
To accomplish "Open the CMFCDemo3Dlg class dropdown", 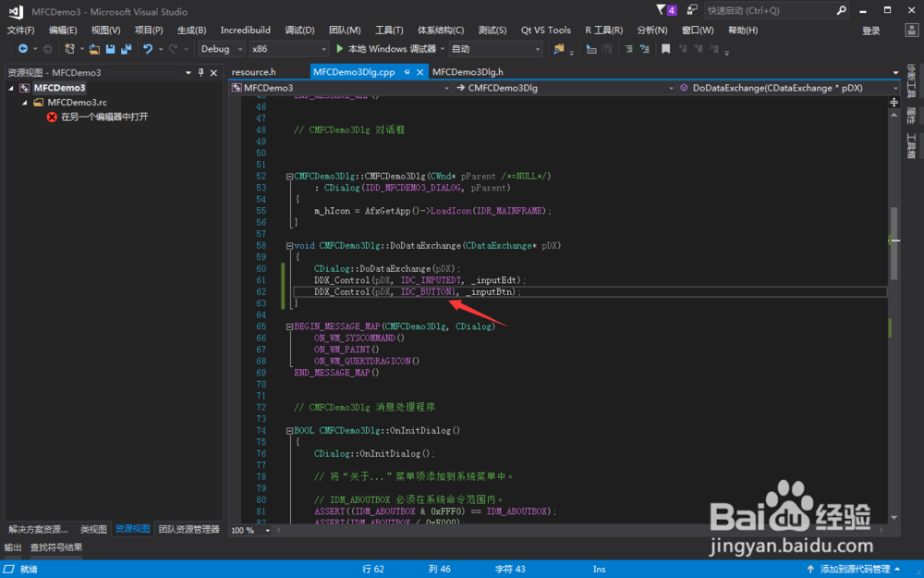I will tap(671, 89).
